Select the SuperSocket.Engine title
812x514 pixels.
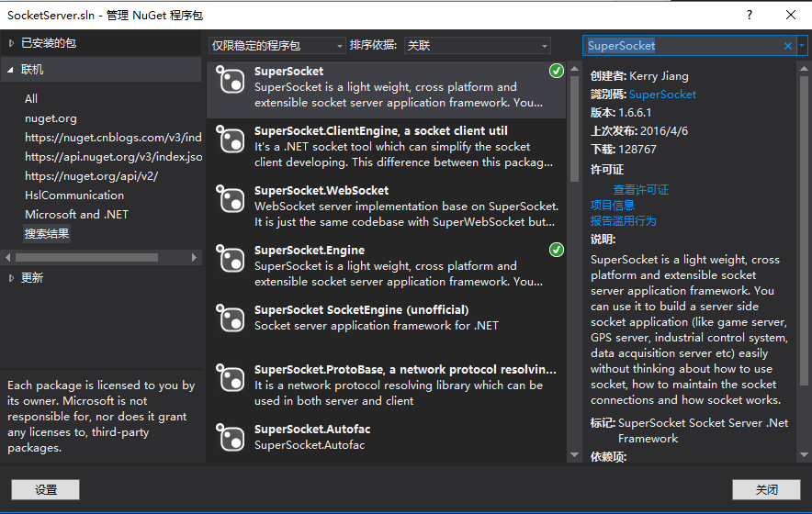click(310, 251)
